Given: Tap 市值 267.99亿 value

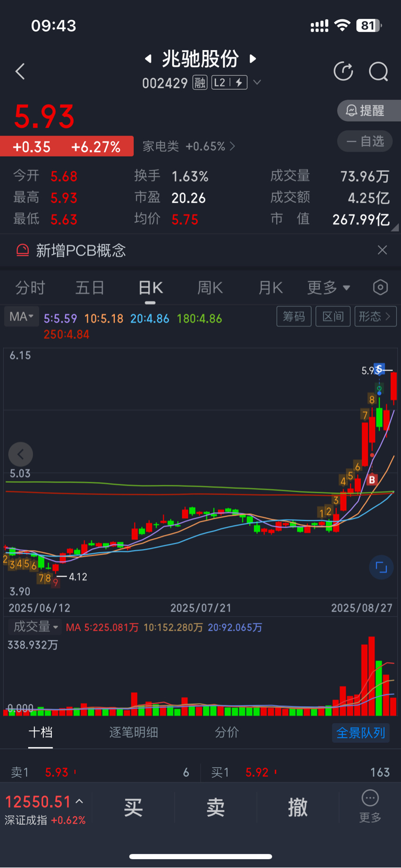Looking at the screenshot, I should (x=361, y=219).
